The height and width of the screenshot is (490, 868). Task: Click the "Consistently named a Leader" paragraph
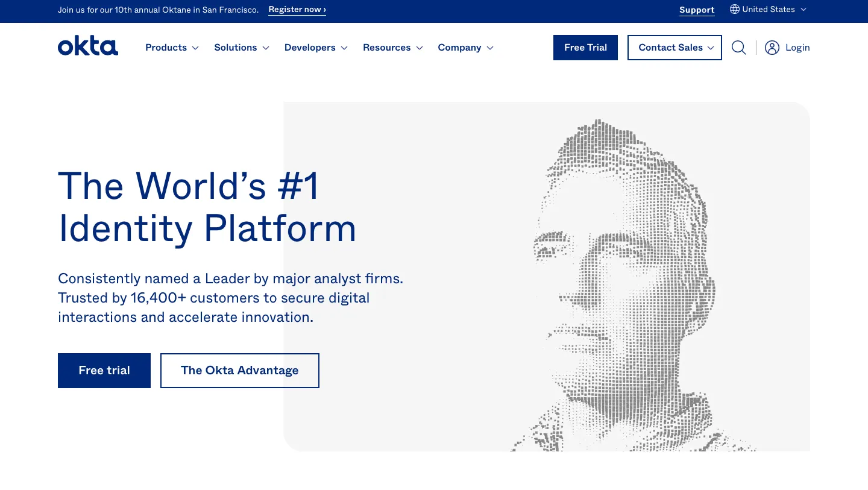(x=230, y=298)
